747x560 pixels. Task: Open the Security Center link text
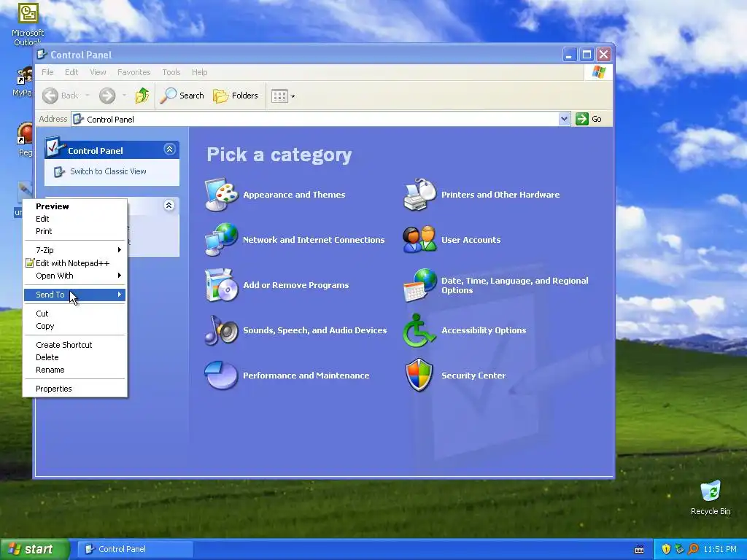[x=473, y=376]
